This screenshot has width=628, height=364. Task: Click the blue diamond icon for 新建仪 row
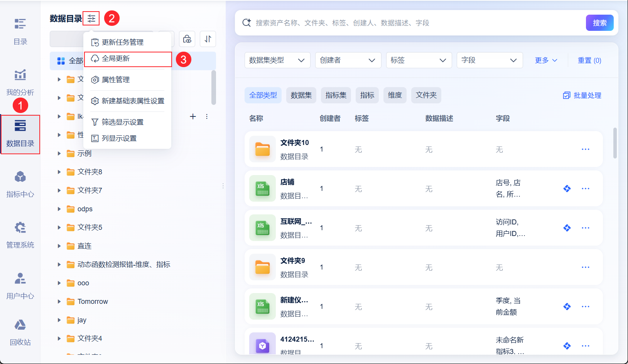coord(567,307)
